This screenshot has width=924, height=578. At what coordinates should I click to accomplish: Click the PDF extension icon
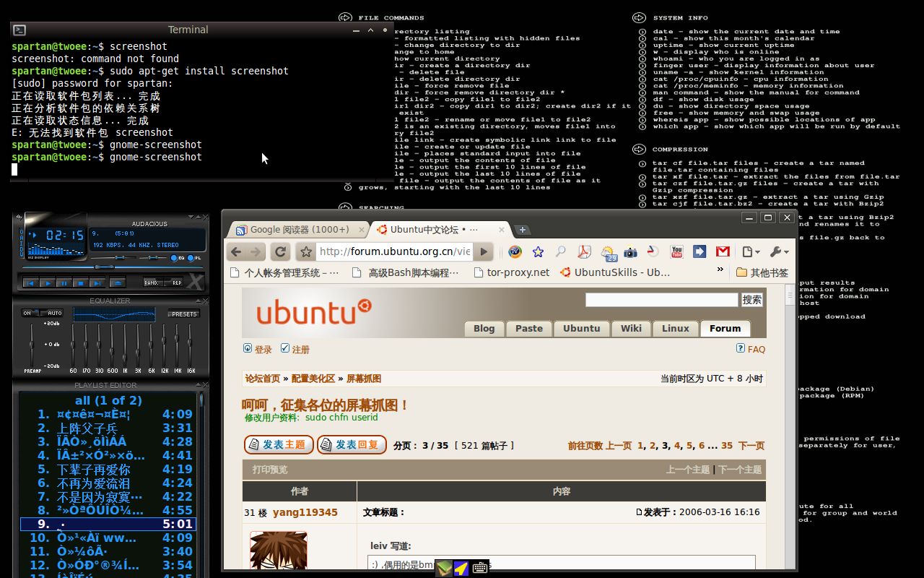[x=584, y=251]
